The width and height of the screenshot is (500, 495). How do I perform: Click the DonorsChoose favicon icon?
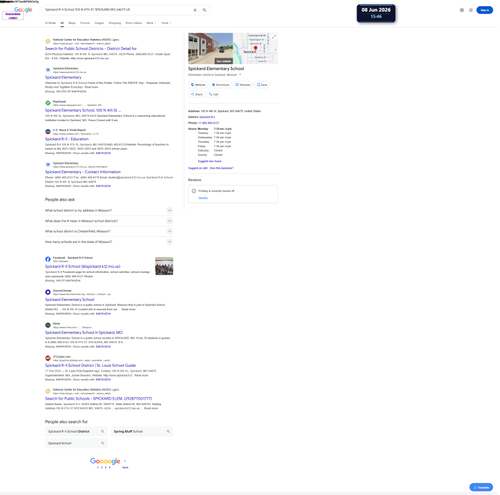48,292
